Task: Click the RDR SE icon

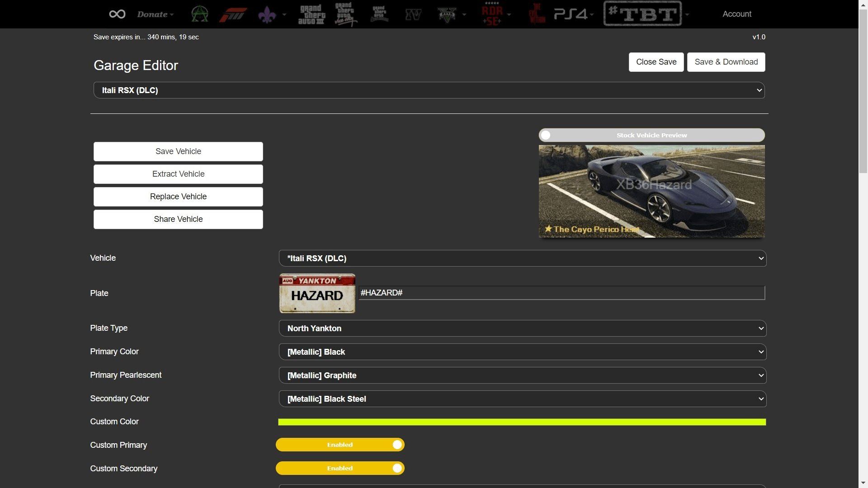Action: (492, 14)
